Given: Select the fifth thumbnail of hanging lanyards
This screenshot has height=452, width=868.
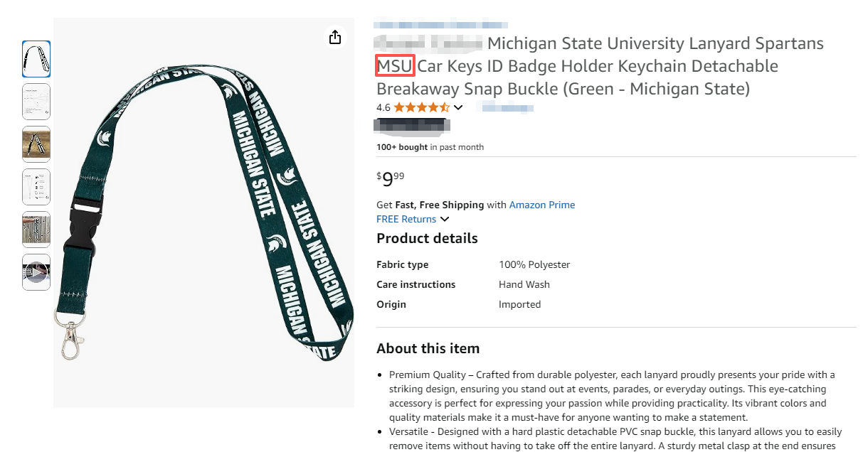Looking at the screenshot, I should [x=36, y=229].
